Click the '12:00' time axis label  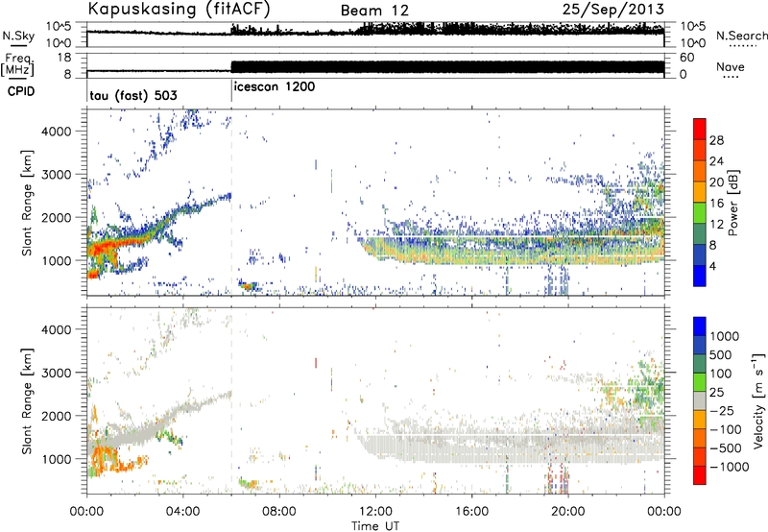375,512
